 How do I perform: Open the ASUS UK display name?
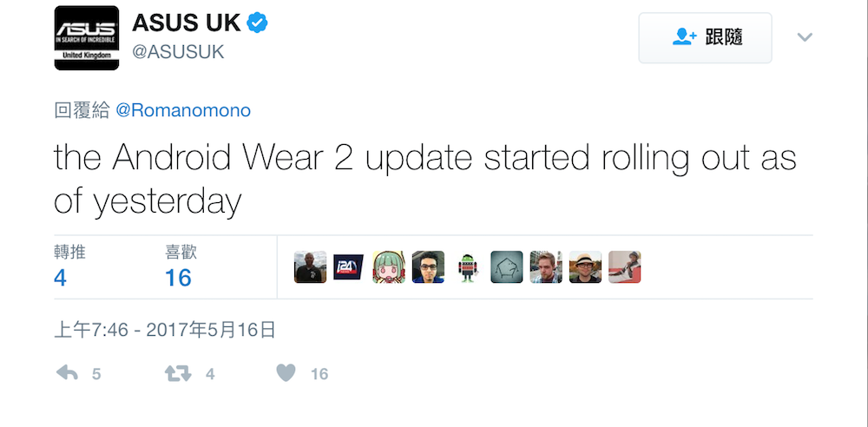tap(186, 23)
